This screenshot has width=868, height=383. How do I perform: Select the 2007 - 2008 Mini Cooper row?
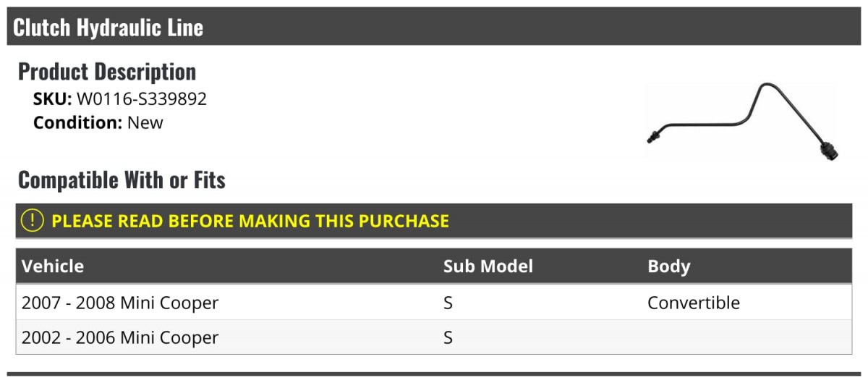point(434,303)
